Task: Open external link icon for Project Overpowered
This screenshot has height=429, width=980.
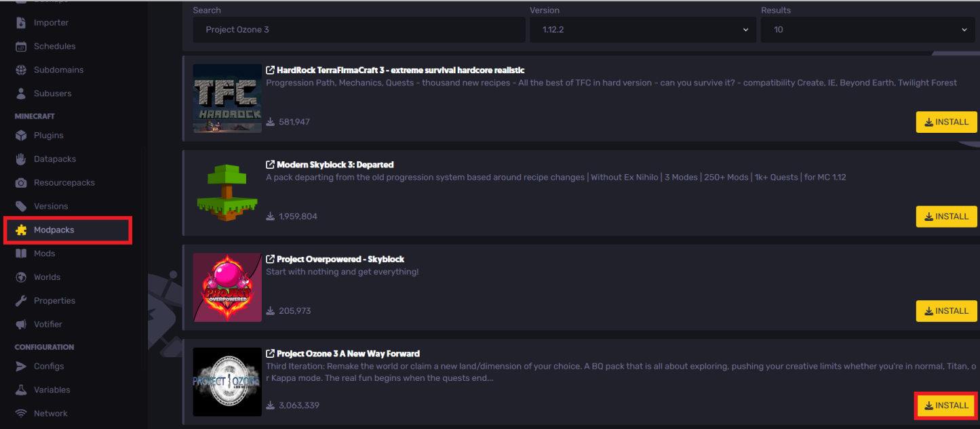Action: pyautogui.click(x=270, y=260)
